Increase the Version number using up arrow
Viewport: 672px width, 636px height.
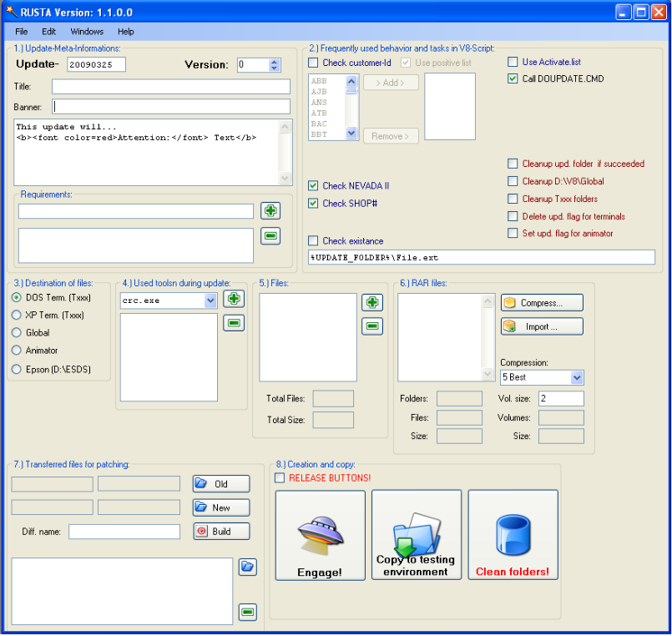(x=275, y=61)
